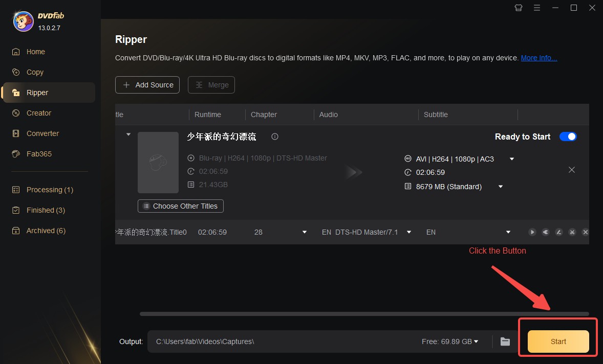Click the Runtime column header

pyautogui.click(x=208, y=115)
